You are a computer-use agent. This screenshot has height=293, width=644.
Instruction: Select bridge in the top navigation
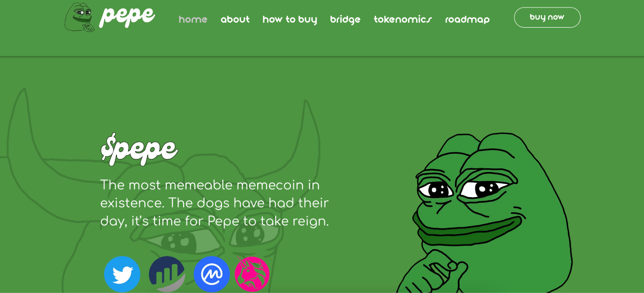coord(345,20)
